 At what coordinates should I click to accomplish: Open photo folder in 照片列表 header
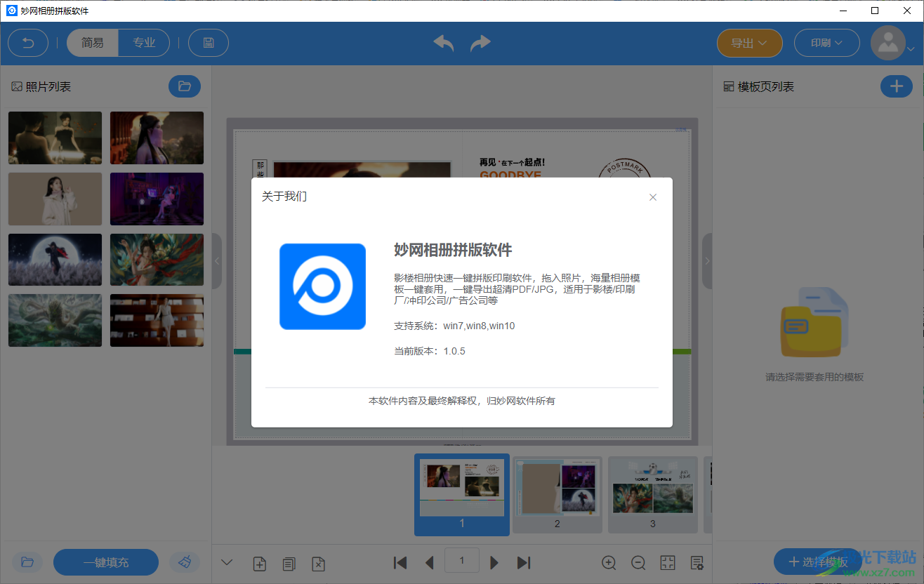click(185, 86)
